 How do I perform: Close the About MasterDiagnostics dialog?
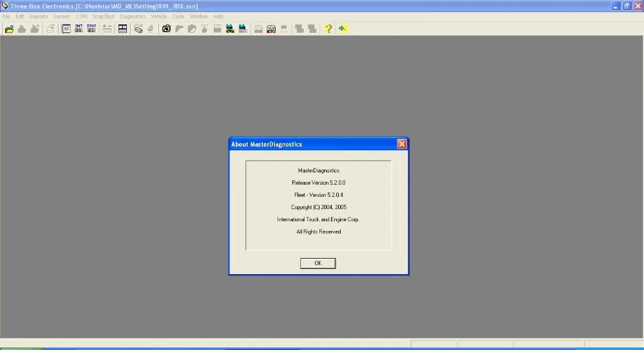pyautogui.click(x=402, y=144)
